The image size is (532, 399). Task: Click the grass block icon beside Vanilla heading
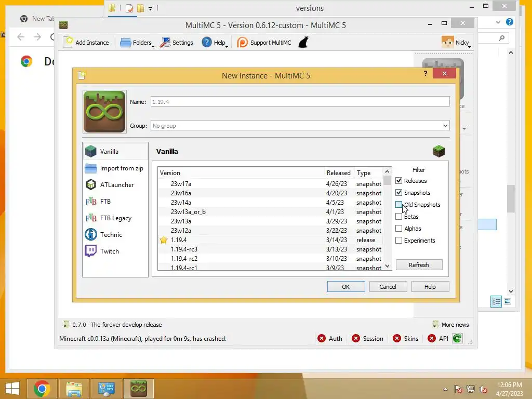point(438,151)
